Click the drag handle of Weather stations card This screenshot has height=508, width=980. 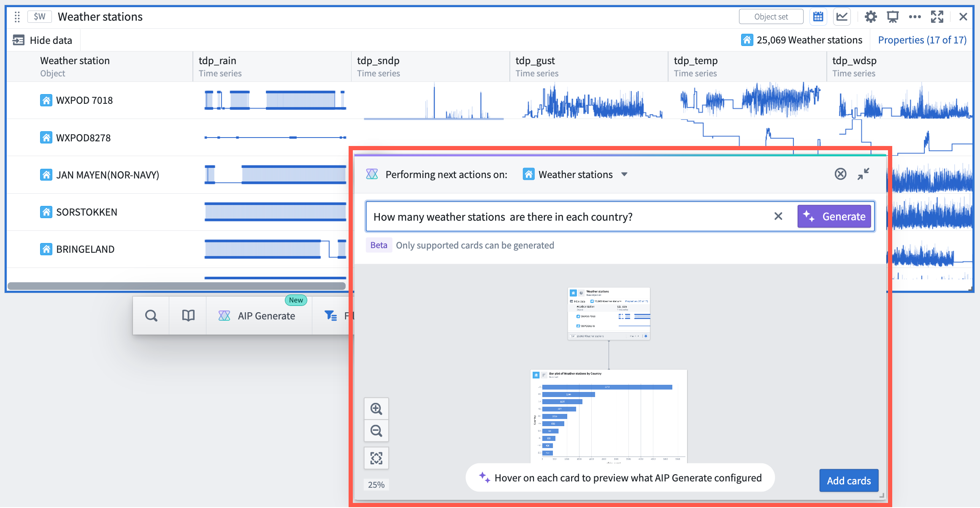click(x=17, y=17)
